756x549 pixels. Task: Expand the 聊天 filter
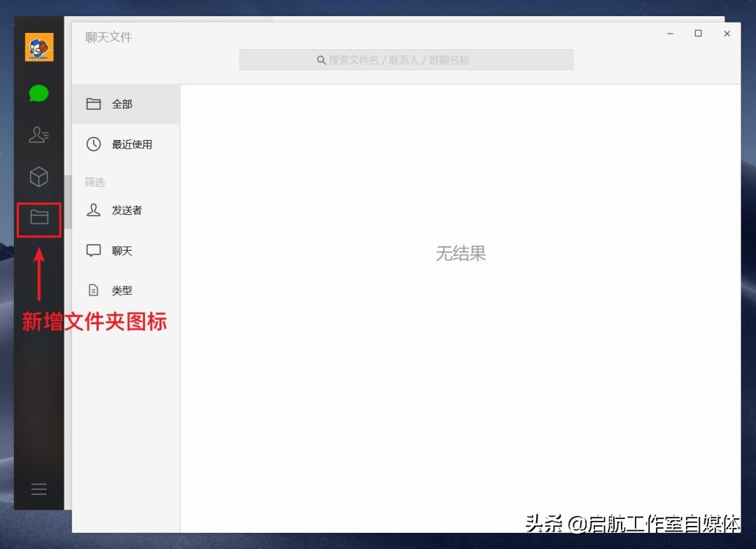[x=121, y=250]
